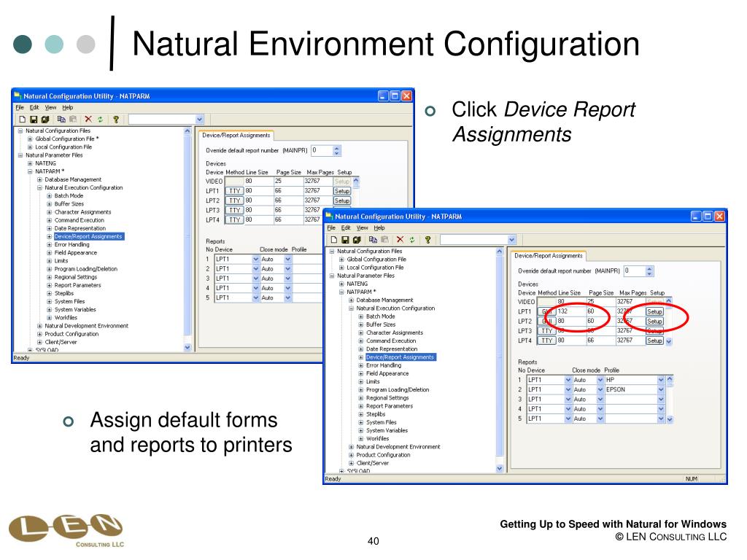
Task: Click LPT2 TTY method button in rear window
Action: 235,201
